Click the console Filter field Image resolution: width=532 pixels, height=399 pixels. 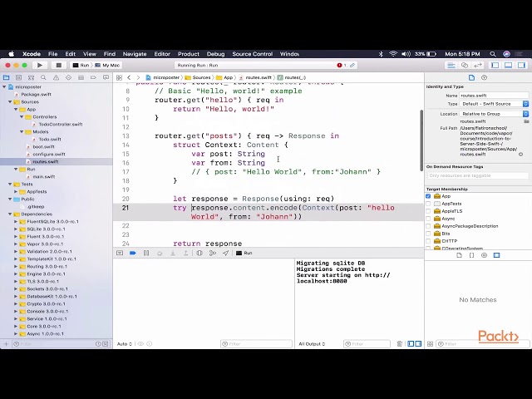point(367,343)
